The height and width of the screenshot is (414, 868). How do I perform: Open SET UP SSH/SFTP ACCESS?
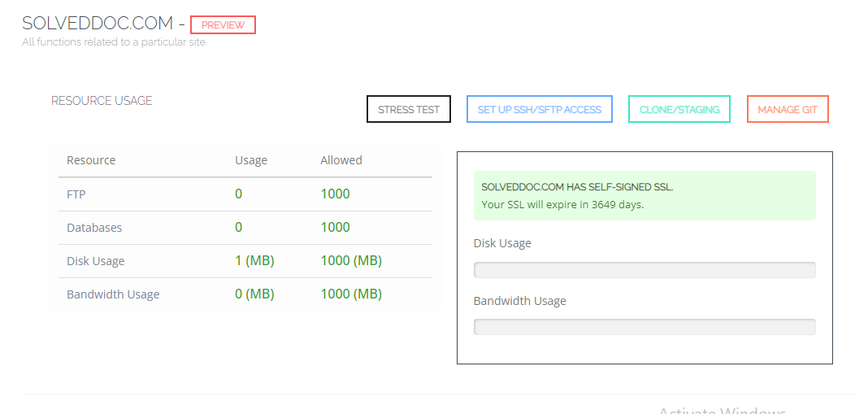pos(539,109)
